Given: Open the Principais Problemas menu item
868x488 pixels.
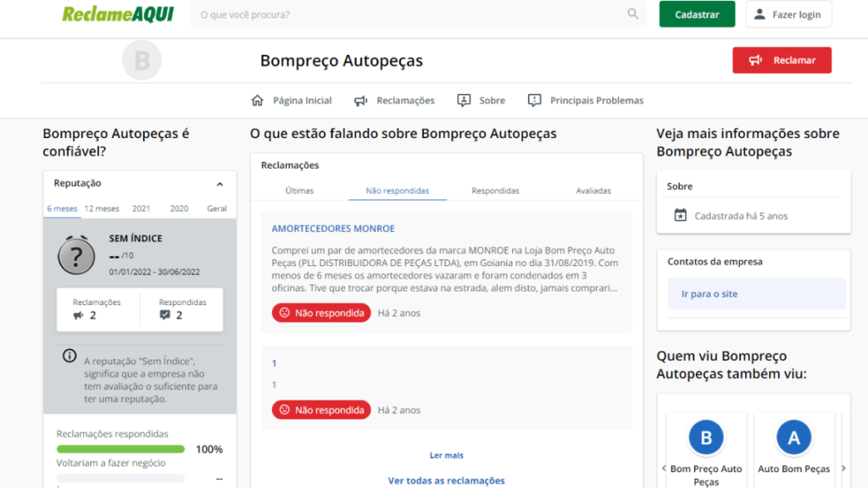Looking at the screenshot, I should tap(586, 100).
